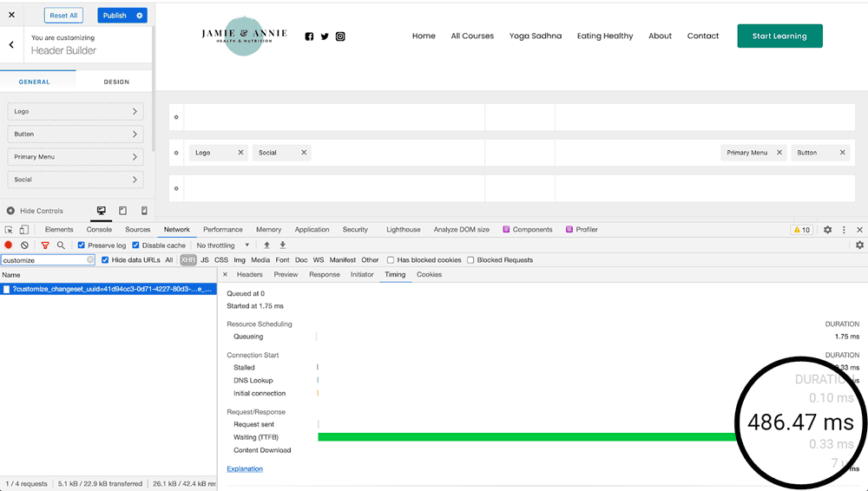Toggle the Preserve log checkbox
The image size is (868, 491).
[x=82, y=245]
